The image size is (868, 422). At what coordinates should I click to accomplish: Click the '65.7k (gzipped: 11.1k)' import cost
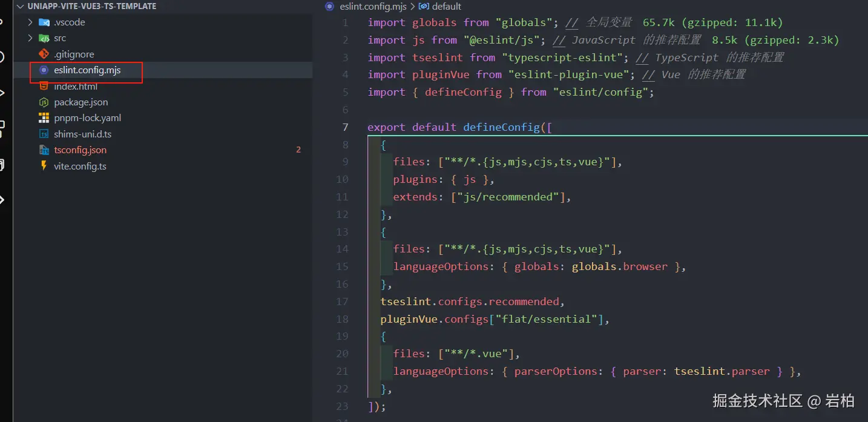point(713,22)
